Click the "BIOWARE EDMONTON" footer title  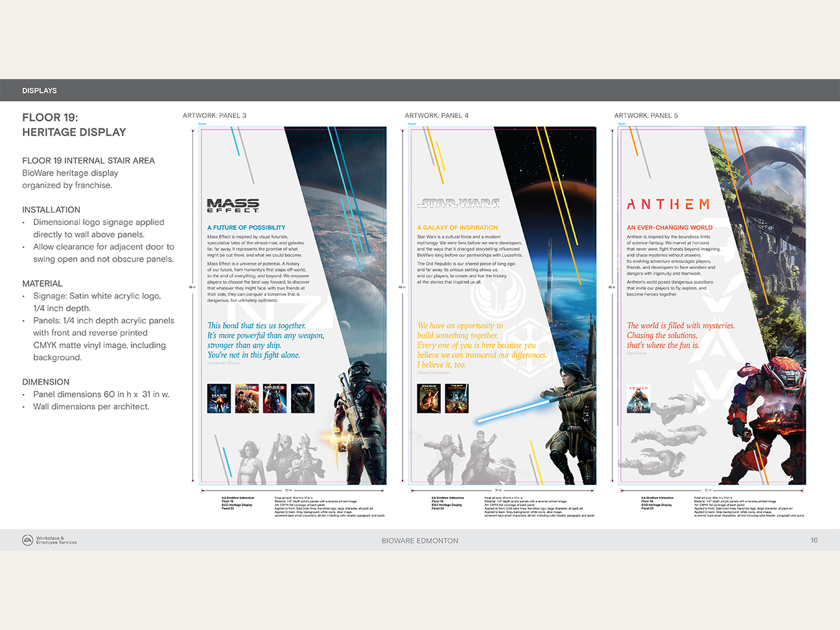(x=420, y=541)
